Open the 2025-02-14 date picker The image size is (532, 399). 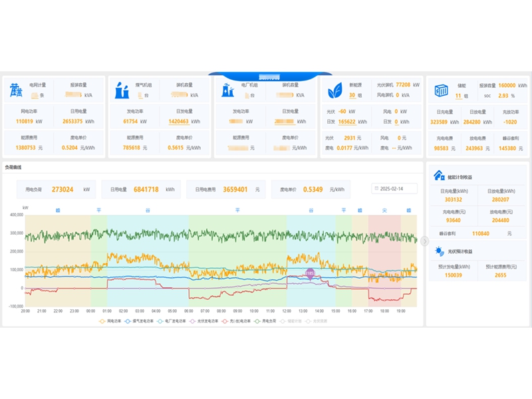(395, 189)
